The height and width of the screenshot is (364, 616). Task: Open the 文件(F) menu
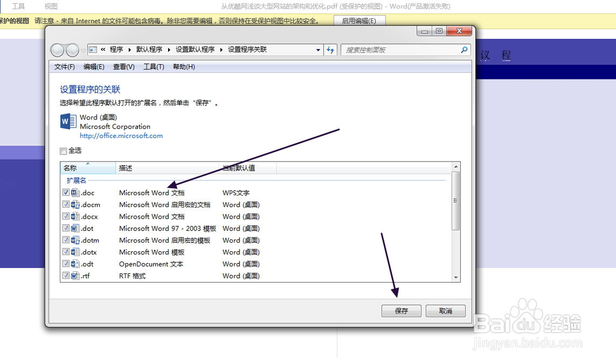[65, 67]
